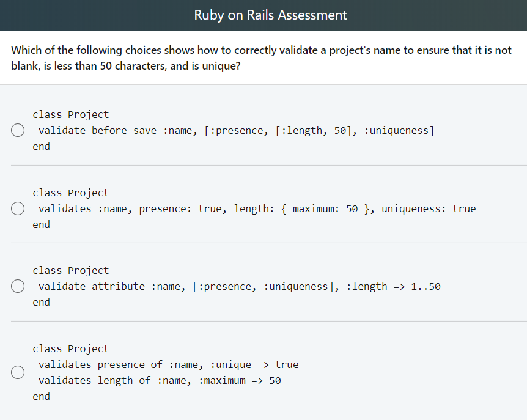Click the class Project line in option one
The height and width of the screenshot is (420, 527).
[x=70, y=114]
